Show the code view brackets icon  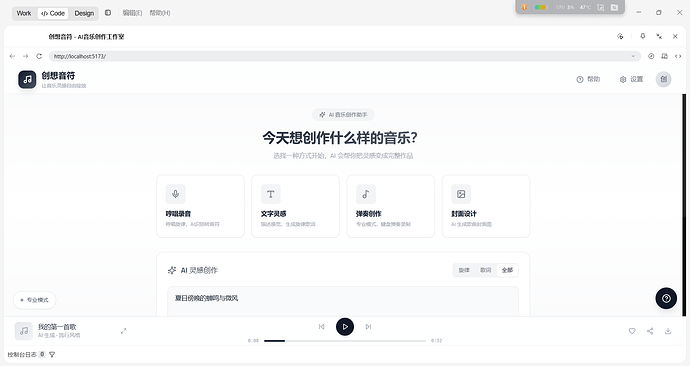pos(678,56)
